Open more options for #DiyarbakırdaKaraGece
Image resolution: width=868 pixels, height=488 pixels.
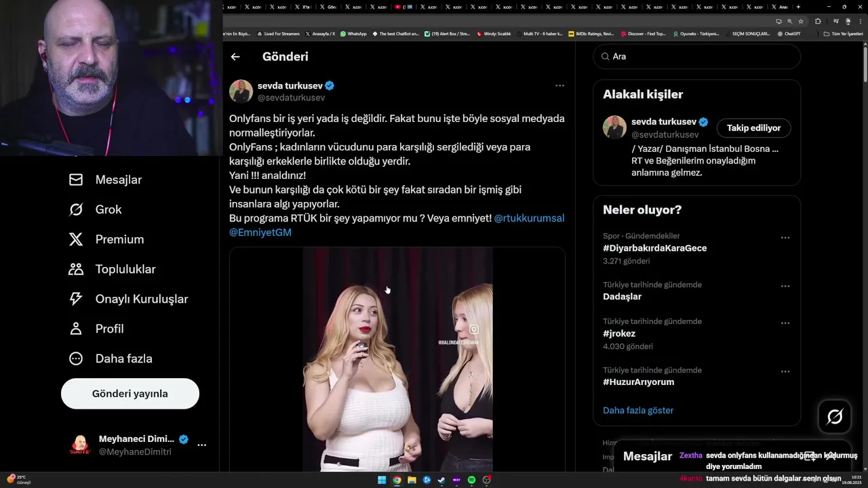coord(785,237)
